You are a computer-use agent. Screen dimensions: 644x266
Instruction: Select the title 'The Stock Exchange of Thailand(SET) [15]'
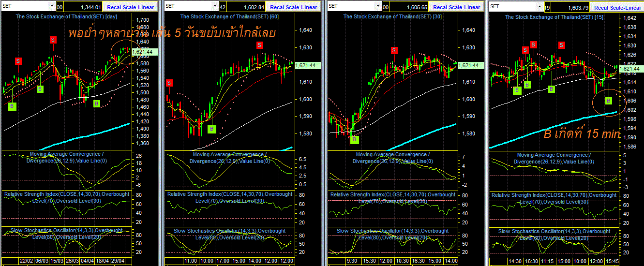(554, 17)
